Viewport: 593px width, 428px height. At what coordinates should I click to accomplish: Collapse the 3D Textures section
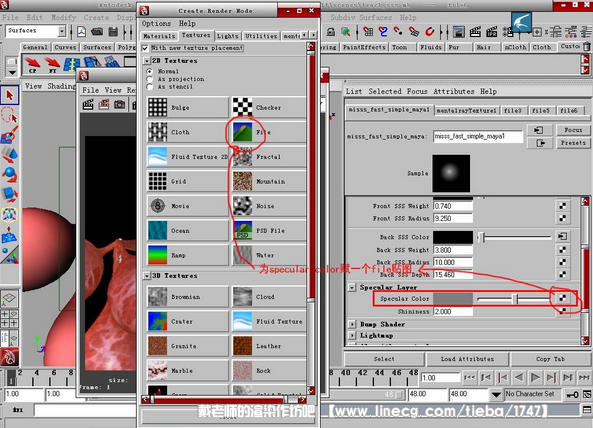[147, 276]
